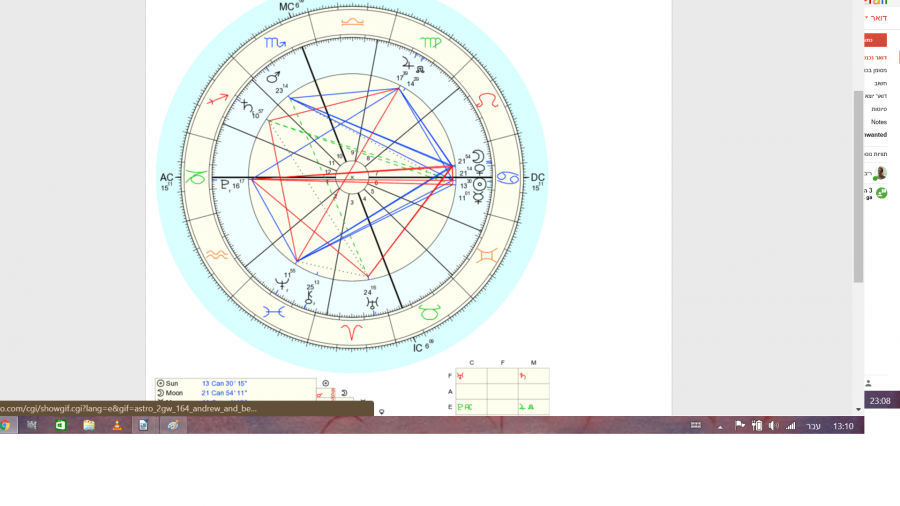Open the volume speaker icon
This screenshot has height=506, width=900.
(x=773, y=426)
